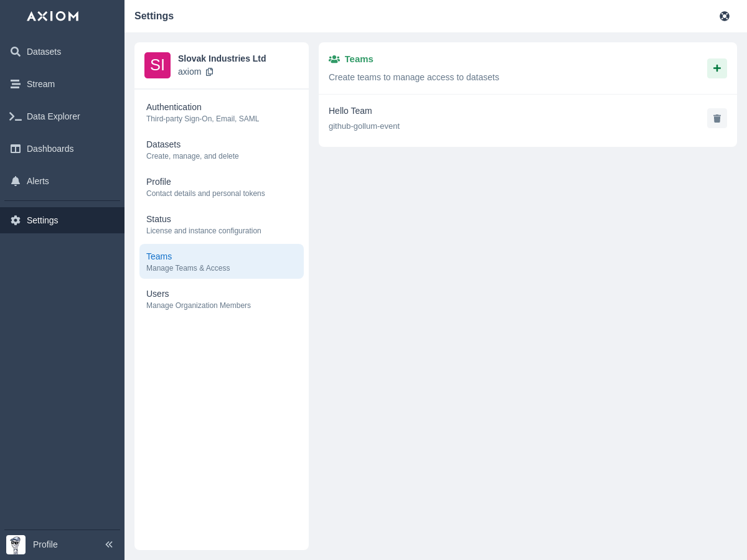This screenshot has height=560, width=747.
Task: Open the Hello Team entry
Action: click(x=350, y=111)
